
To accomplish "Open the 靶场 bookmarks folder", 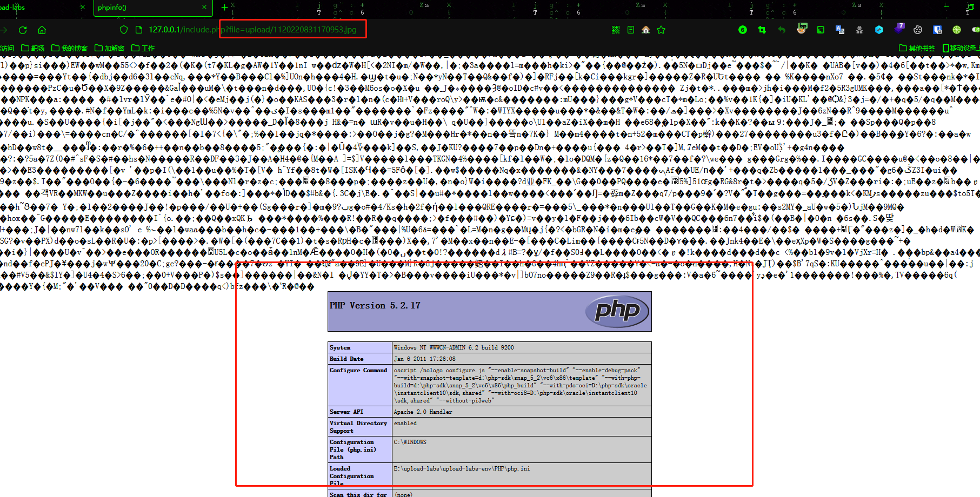I will 33,48.
